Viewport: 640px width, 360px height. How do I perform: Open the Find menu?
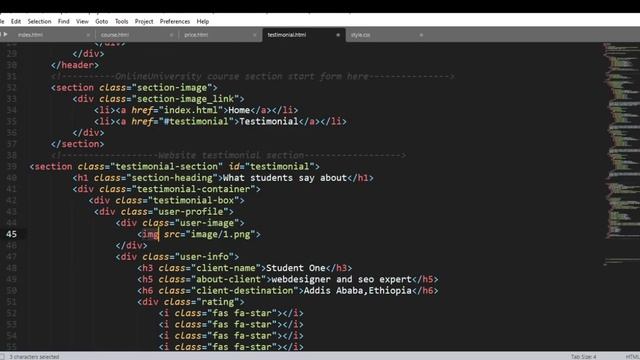[x=64, y=21]
